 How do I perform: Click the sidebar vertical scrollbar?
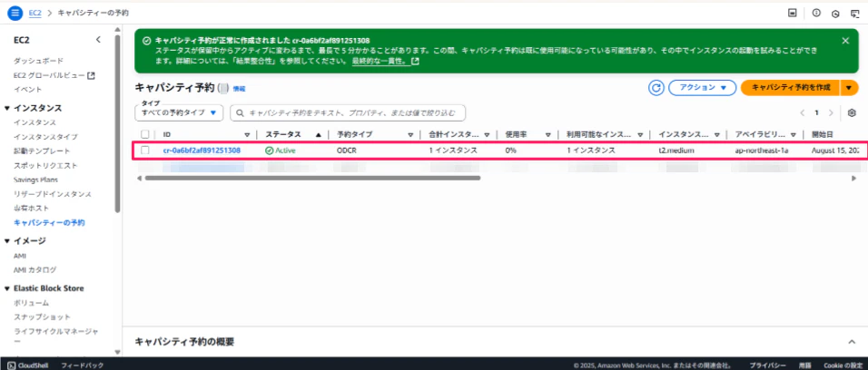(x=117, y=122)
